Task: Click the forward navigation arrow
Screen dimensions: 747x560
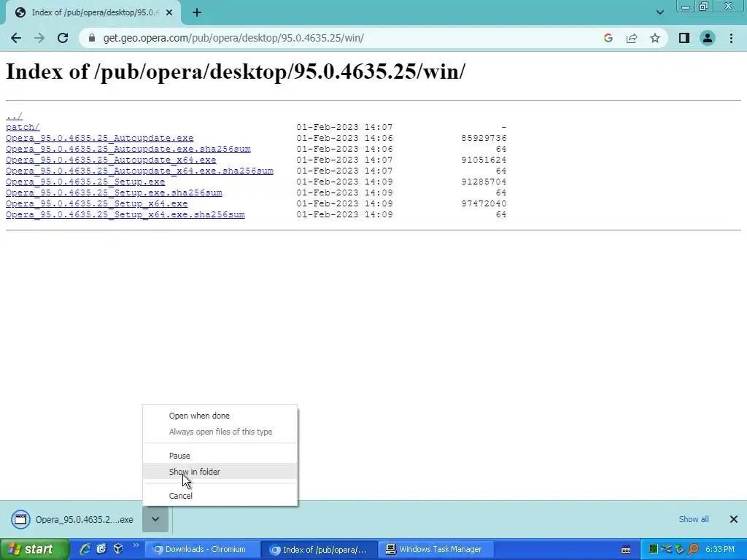Action: pos(39,38)
